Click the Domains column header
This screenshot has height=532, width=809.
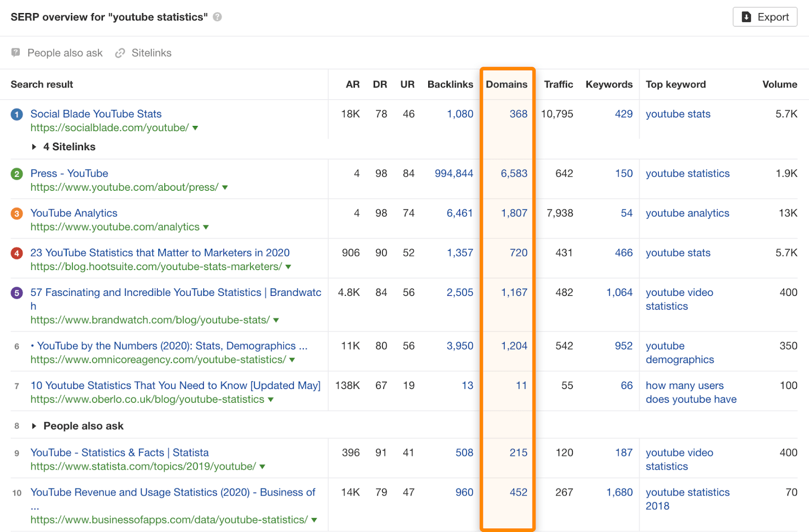coord(507,84)
